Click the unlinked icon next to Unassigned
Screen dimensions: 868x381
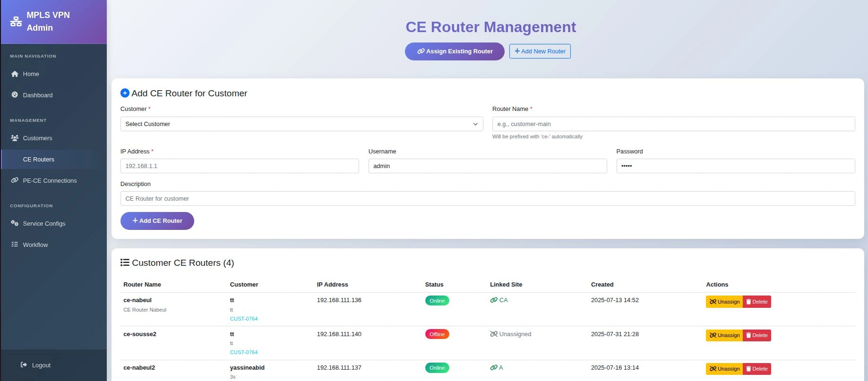[x=494, y=334]
